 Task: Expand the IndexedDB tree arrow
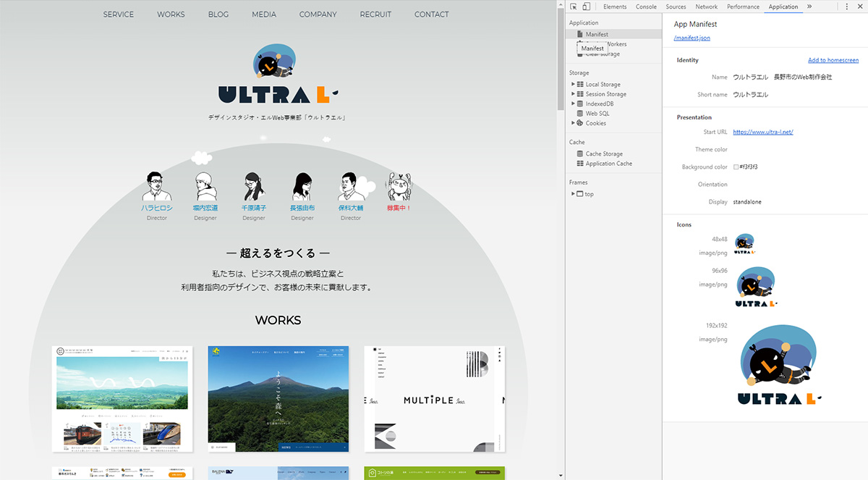pos(573,104)
